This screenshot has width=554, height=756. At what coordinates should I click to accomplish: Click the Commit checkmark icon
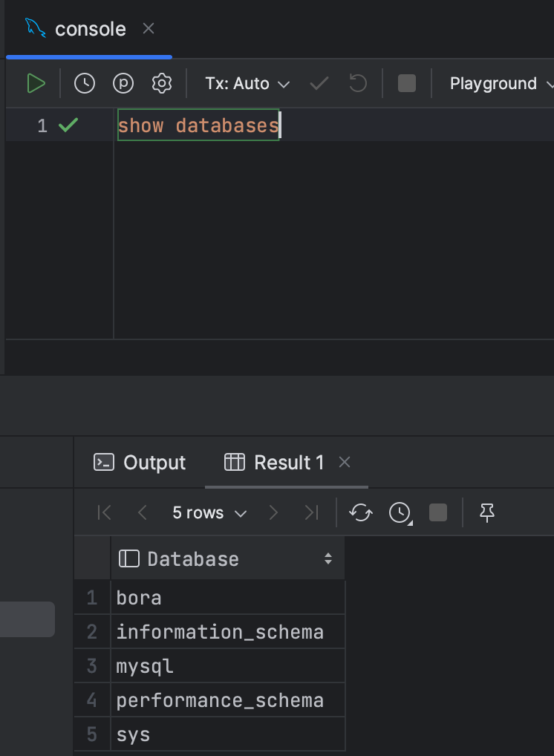tap(319, 83)
